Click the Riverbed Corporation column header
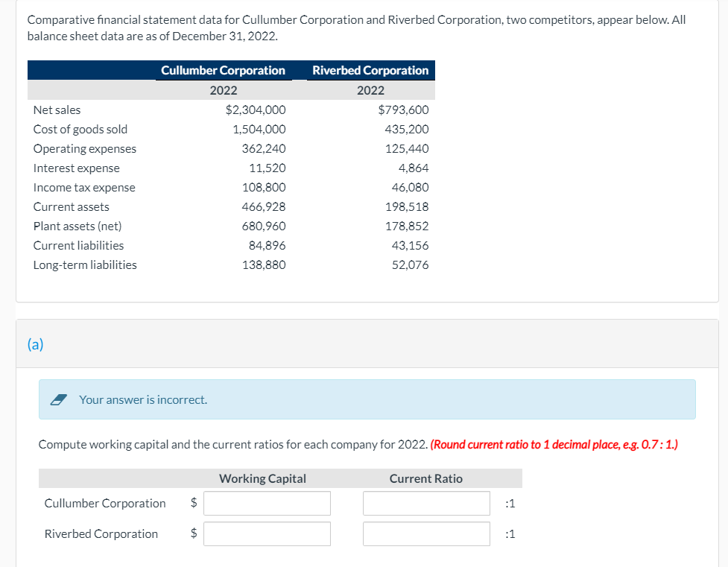Image resolution: width=728 pixels, height=567 pixels. tap(370, 70)
